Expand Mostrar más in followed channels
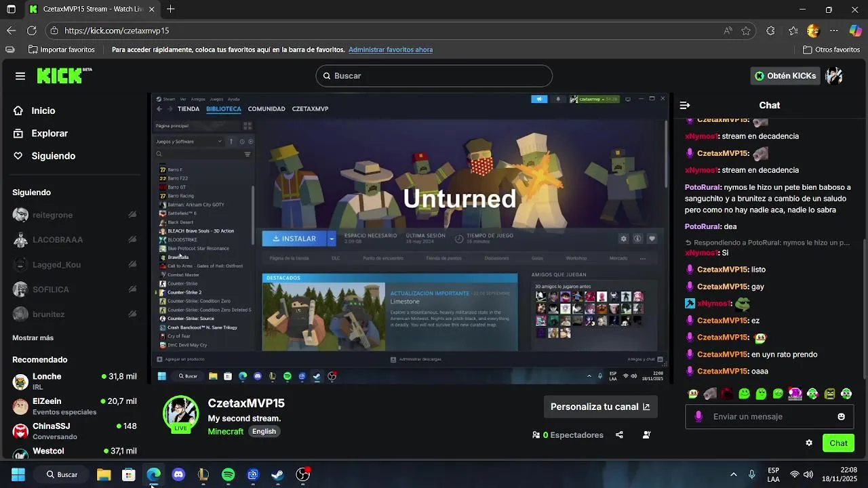The width and height of the screenshot is (868, 488). click(33, 338)
